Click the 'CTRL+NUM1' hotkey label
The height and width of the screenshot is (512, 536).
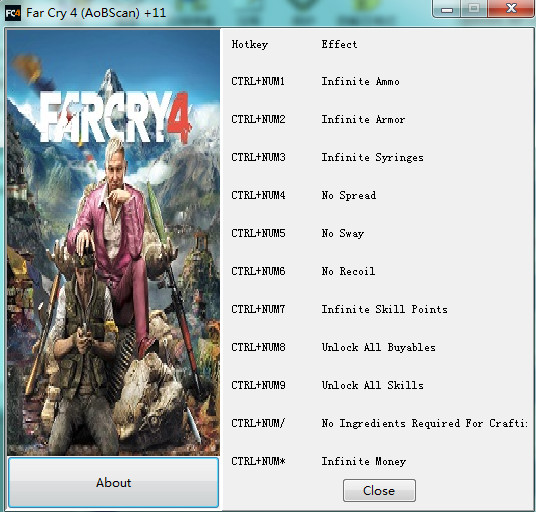click(258, 81)
